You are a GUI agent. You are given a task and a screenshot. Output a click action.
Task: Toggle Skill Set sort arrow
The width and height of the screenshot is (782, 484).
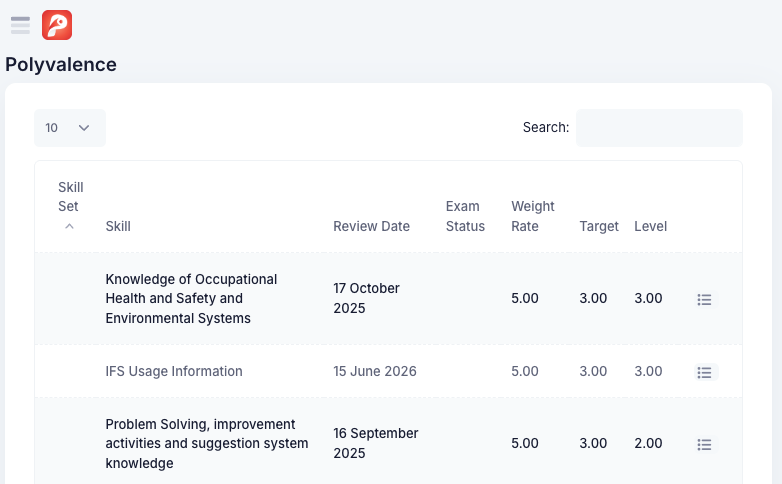click(x=69, y=227)
